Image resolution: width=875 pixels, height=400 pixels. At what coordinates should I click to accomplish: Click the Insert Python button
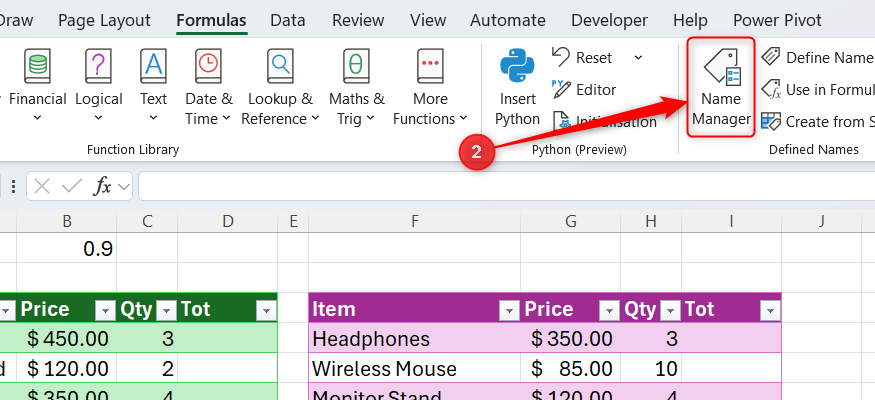[517, 86]
